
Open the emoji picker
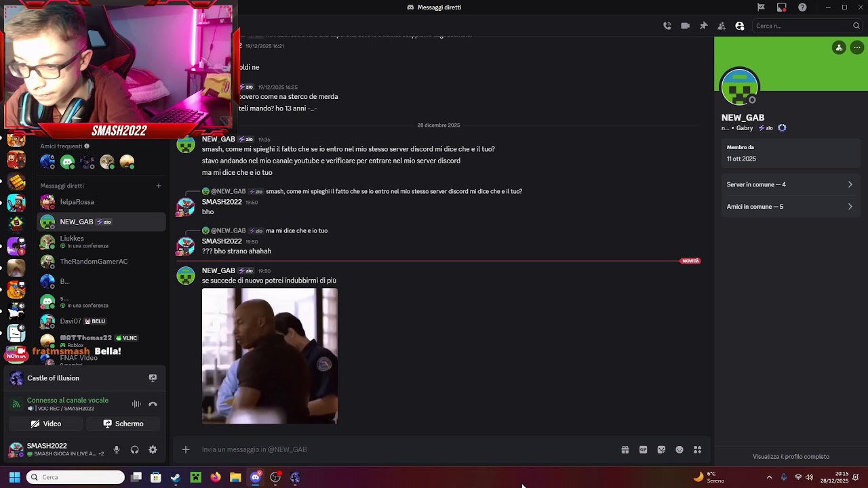679,449
